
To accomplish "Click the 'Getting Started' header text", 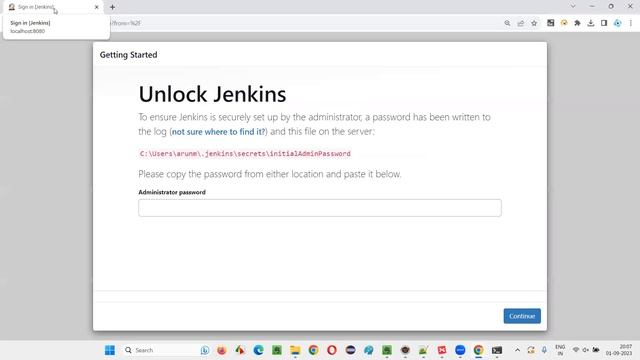I will pos(128,55).
